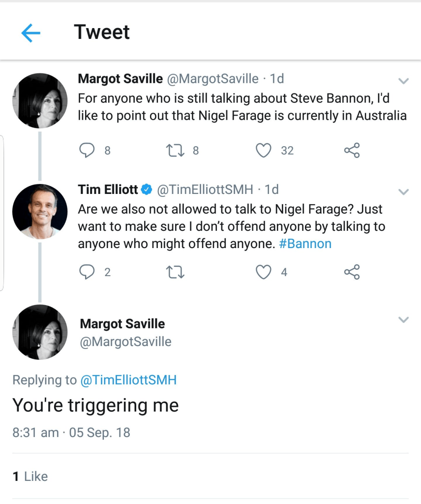Open @TimElliottSMH in Replying to line
This screenshot has width=421, height=504.
click(x=128, y=380)
